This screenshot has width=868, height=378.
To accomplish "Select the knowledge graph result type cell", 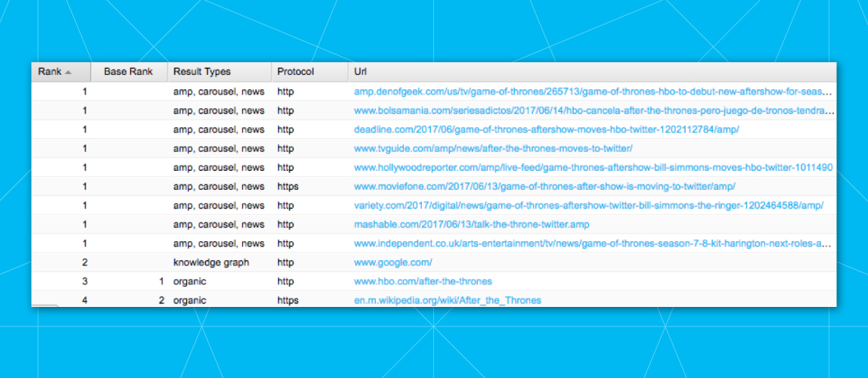I will (211, 262).
